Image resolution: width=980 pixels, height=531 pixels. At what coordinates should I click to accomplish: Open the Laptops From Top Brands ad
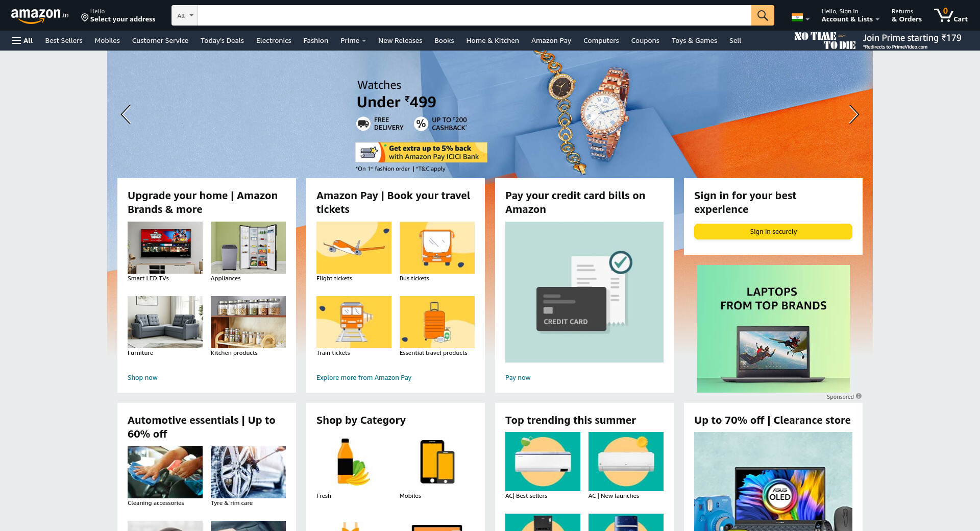point(773,329)
